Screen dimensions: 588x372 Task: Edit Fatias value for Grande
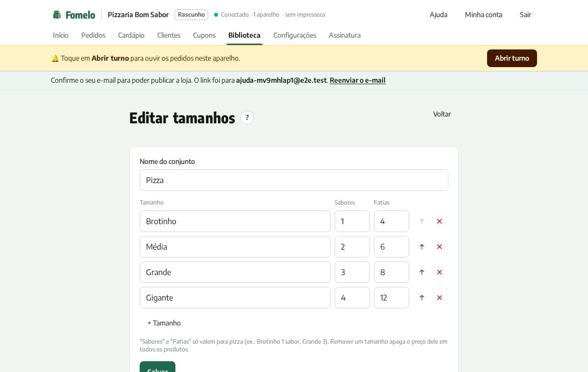point(392,272)
